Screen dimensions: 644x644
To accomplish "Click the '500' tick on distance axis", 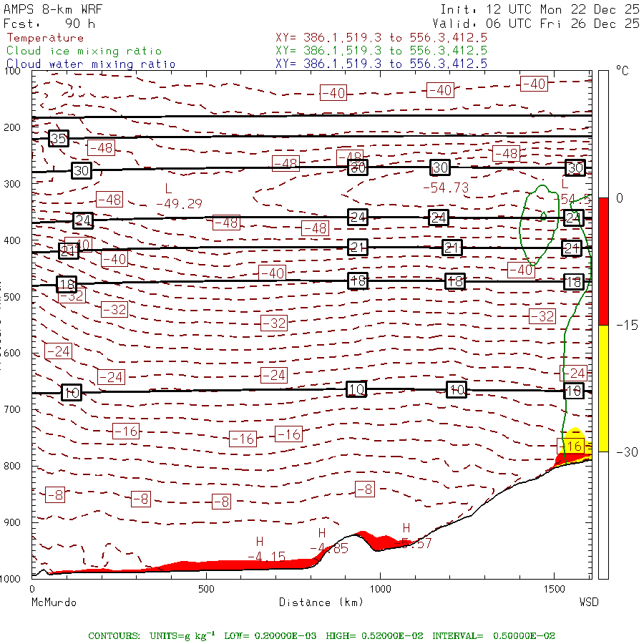I will point(206,589).
